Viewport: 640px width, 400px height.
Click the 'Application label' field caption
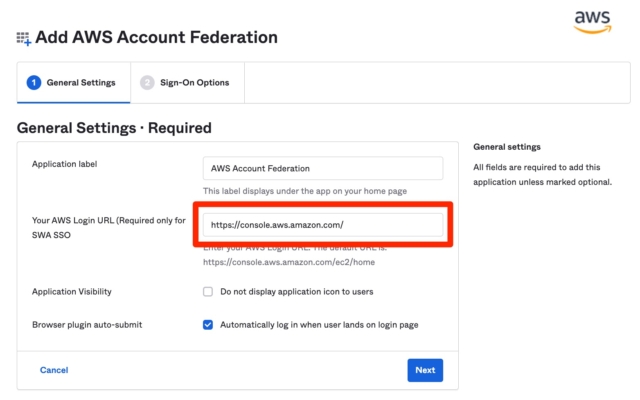click(x=64, y=164)
